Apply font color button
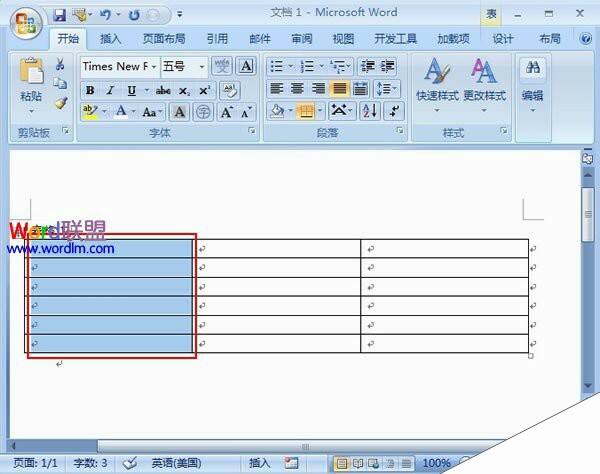Screen dimensions: 600x474 click(x=121, y=112)
